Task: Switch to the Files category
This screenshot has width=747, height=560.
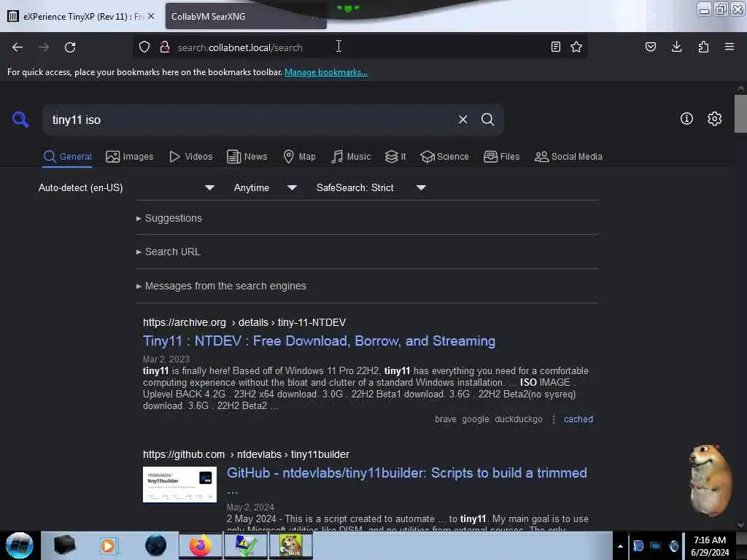Action: (x=502, y=157)
